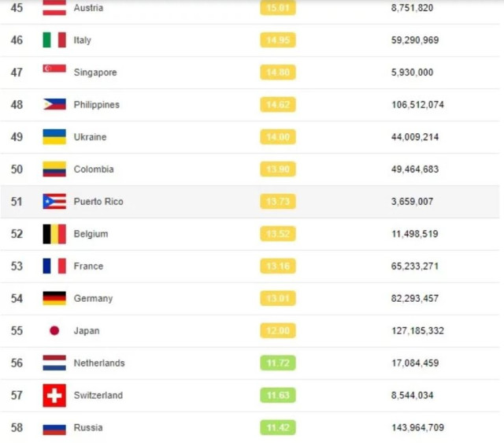Screen dimensions: 504x443
Task: Click the Colombia flag icon
Action: click(x=54, y=169)
